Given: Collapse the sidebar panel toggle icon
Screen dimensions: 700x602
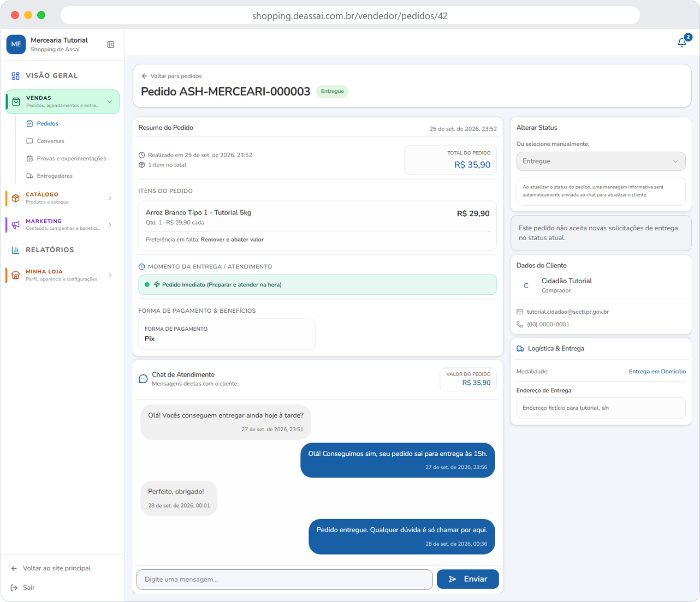Looking at the screenshot, I should click(x=111, y=44).
